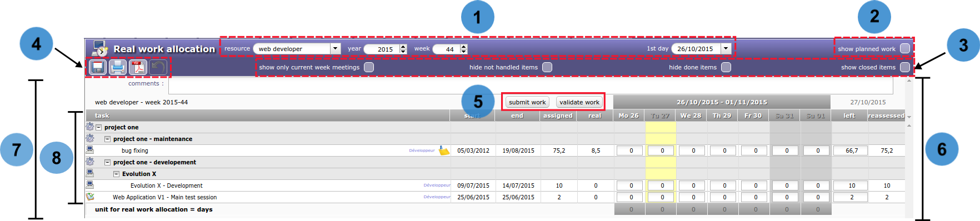This screenshot has width=980, height=221.
Task: Click the start date 09/07/2015
Action: point(473,185)
